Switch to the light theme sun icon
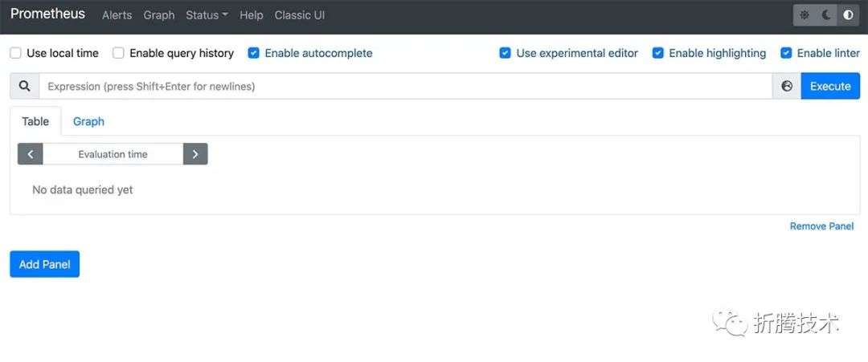The width and height of the screenshot is (868, 362). tap(805, 15)
